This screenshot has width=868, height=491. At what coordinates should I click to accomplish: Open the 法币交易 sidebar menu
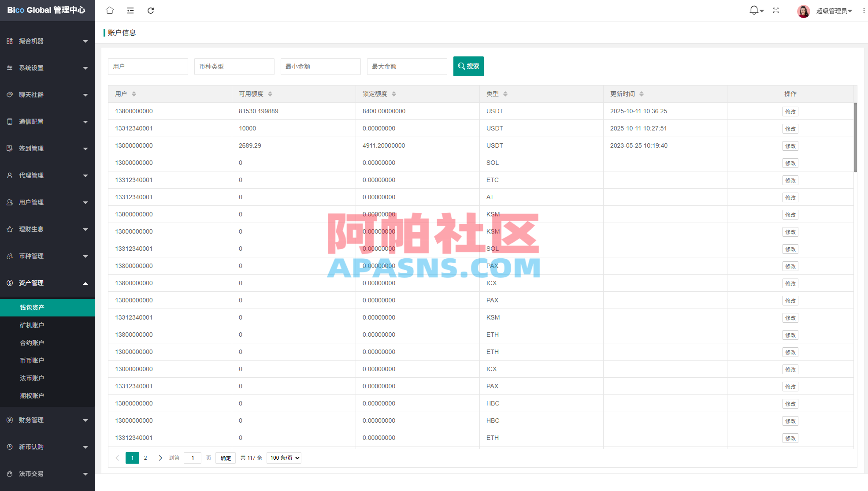[31, 474]
